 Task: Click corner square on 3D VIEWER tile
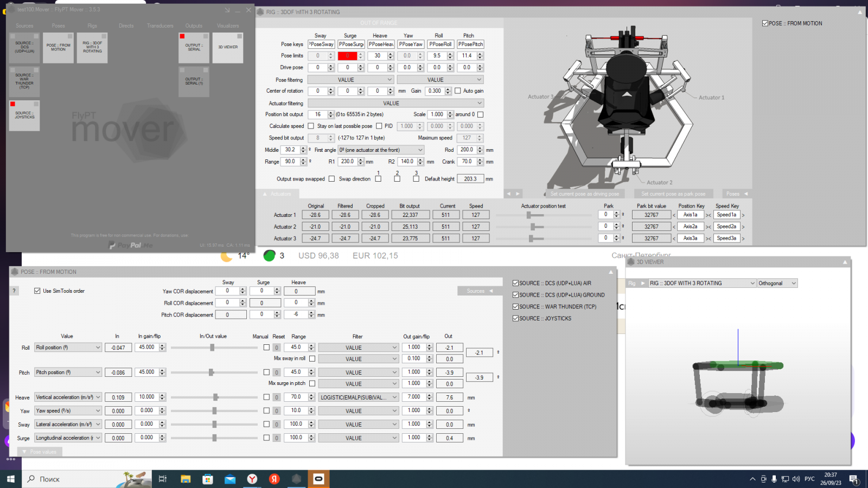click(239, 36)
